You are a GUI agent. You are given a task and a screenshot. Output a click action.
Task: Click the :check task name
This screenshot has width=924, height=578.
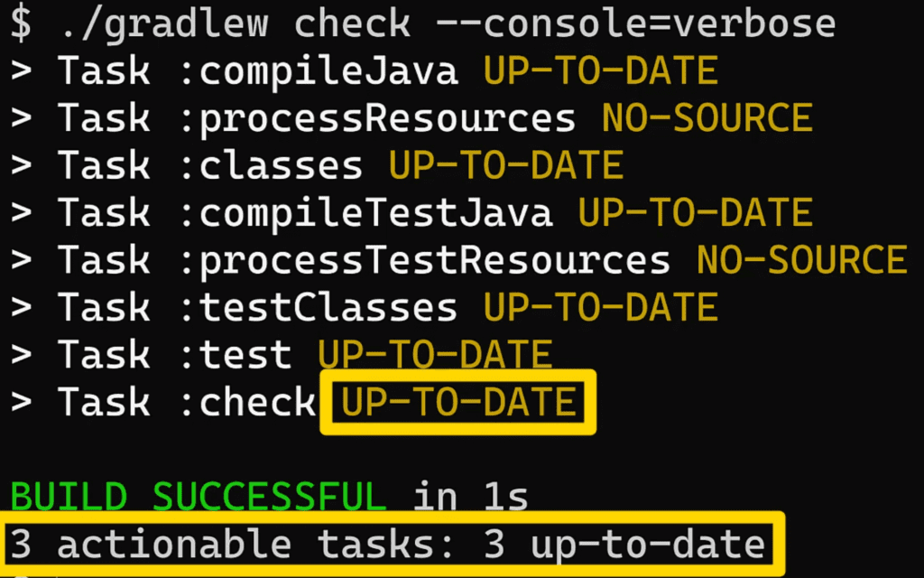pyautogui.click(x=248, y=402)
